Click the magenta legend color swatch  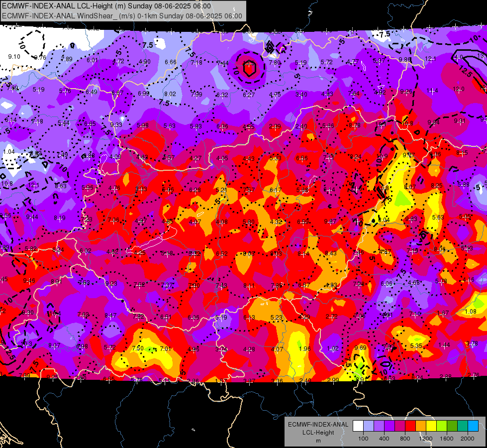coord(400,426)
